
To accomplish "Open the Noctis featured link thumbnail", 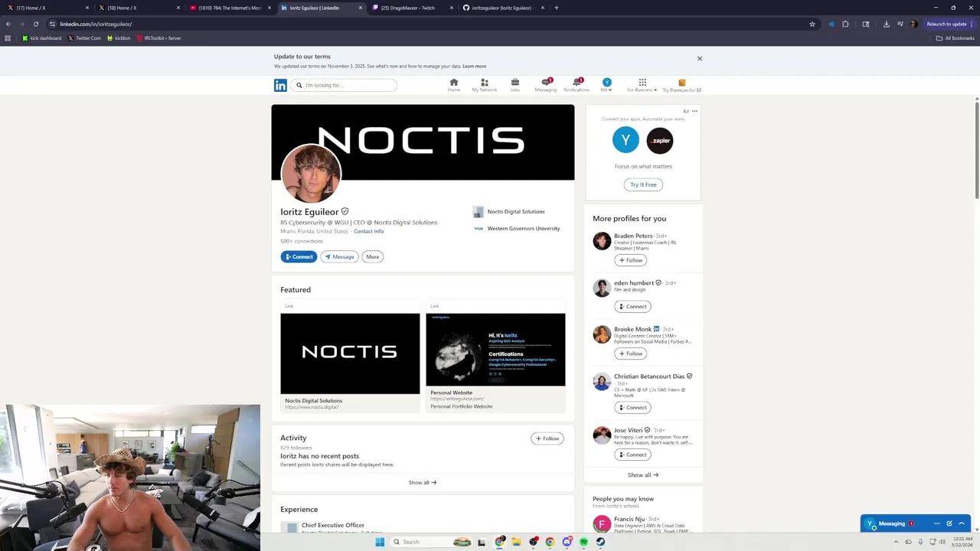I will tap(350, 354).
